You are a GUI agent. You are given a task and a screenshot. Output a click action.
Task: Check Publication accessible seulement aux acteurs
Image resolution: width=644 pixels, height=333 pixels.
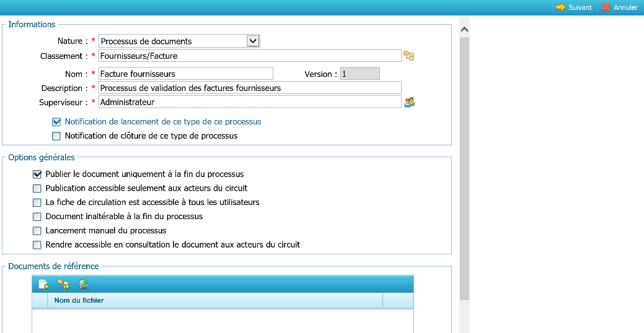click(x=37, y=188)
